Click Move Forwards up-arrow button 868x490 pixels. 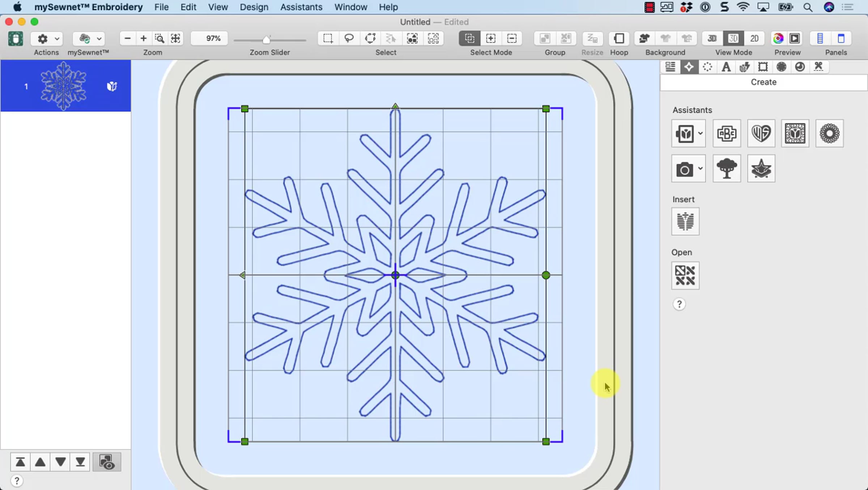coord(40,462)
